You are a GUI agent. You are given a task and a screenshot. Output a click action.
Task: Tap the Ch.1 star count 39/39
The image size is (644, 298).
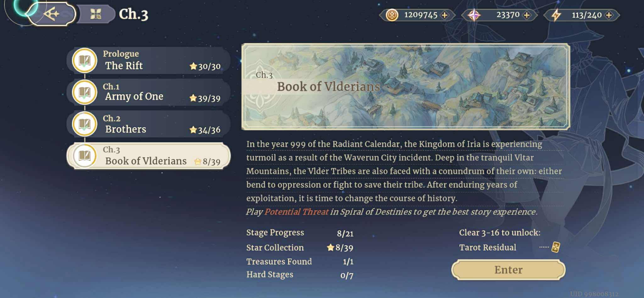click(x=205, y=98)
